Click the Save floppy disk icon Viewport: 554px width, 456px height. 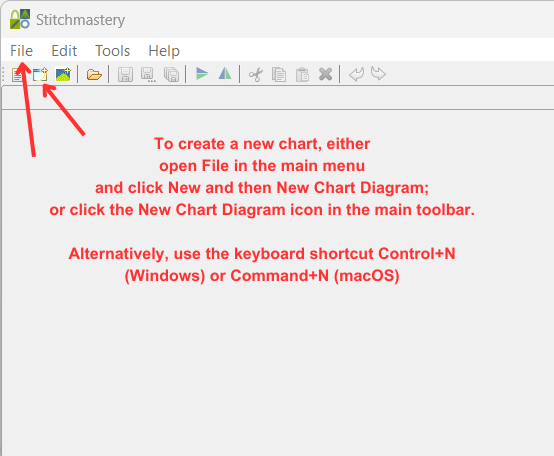click(125, 75)
